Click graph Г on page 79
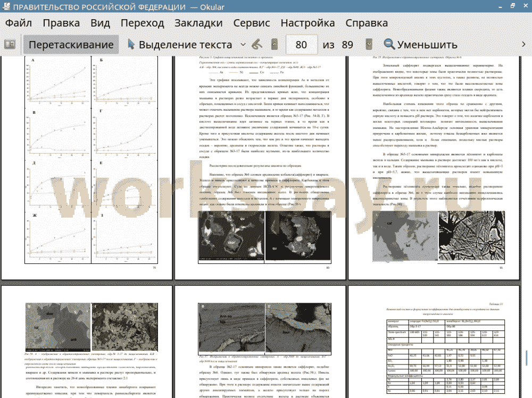The height and width of the screenshot is (398, 532). click(124, 134)
